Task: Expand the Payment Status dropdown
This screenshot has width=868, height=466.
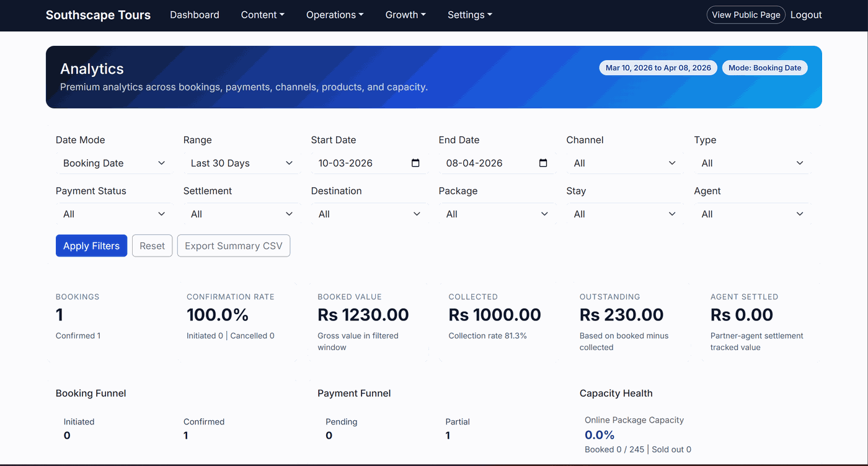Action: [114, 214]
